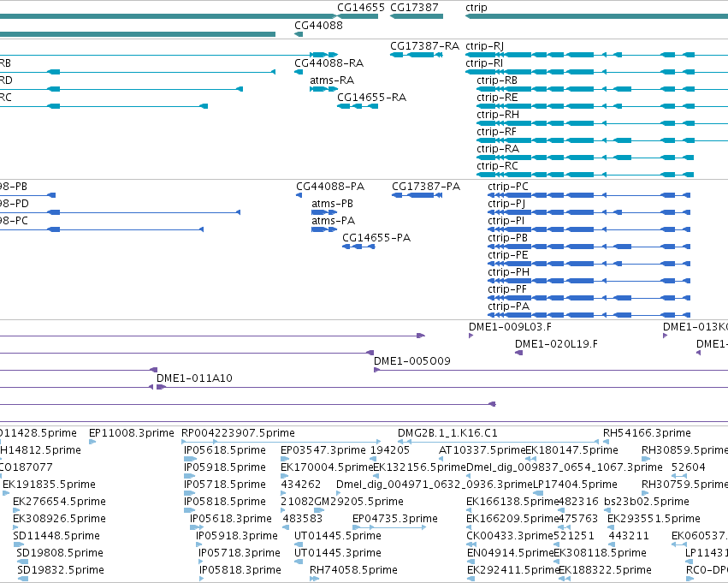Screen dimensions: 728x583
Task: Click the CG44088-RA transcript label
Action: [x=328, y=63]
